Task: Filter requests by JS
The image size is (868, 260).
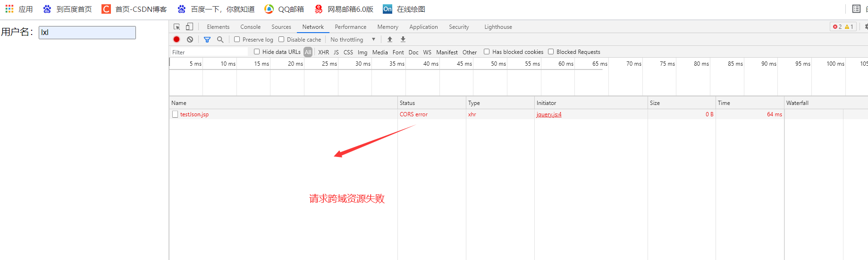Action: [x=336, y=52]
